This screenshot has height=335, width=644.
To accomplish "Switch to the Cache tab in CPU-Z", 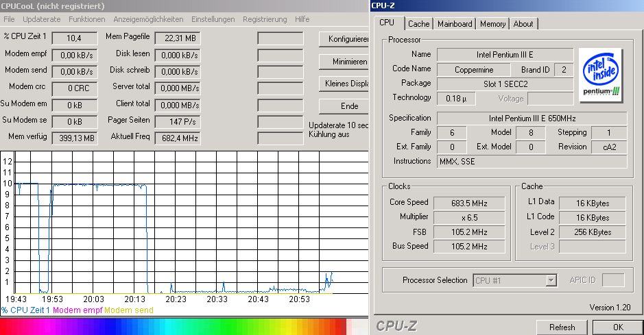I will [x=418, y=24].
